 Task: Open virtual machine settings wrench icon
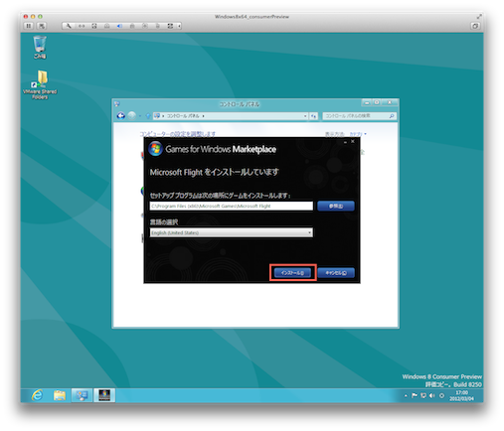pos(69,26)
